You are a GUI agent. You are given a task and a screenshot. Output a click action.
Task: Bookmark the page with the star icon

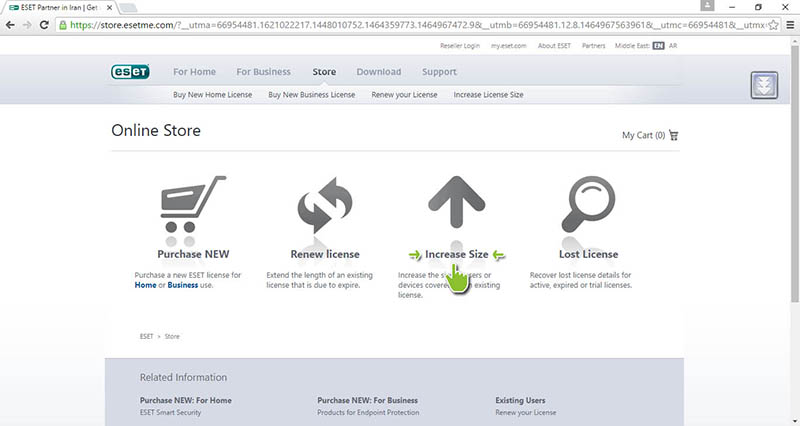773,24
